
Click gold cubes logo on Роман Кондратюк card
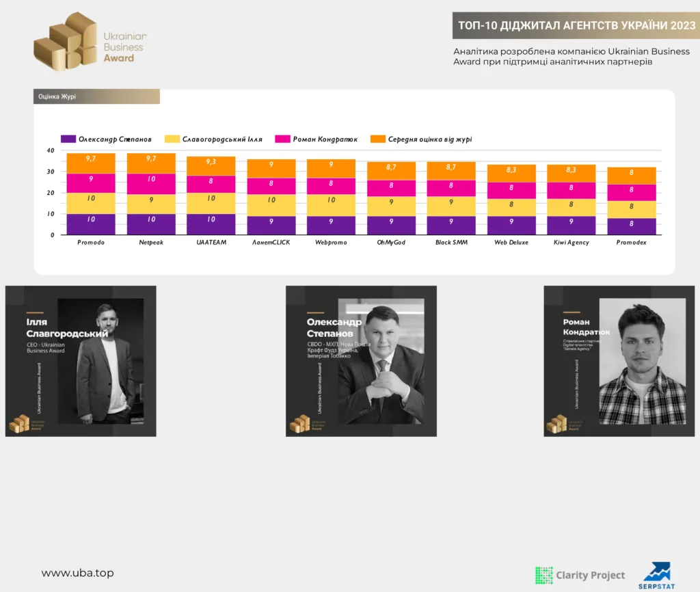pos(557,423)
